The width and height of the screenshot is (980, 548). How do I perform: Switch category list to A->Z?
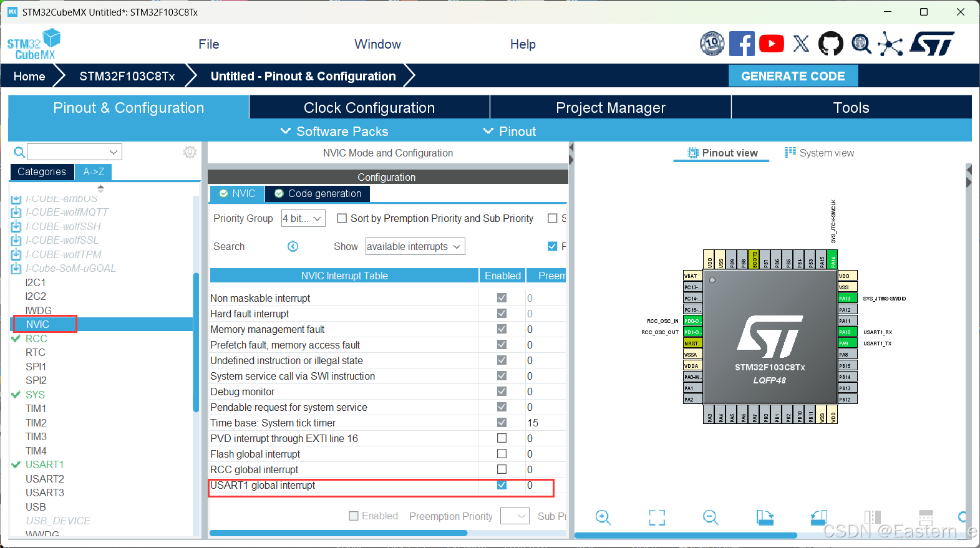tap(94, 172)
